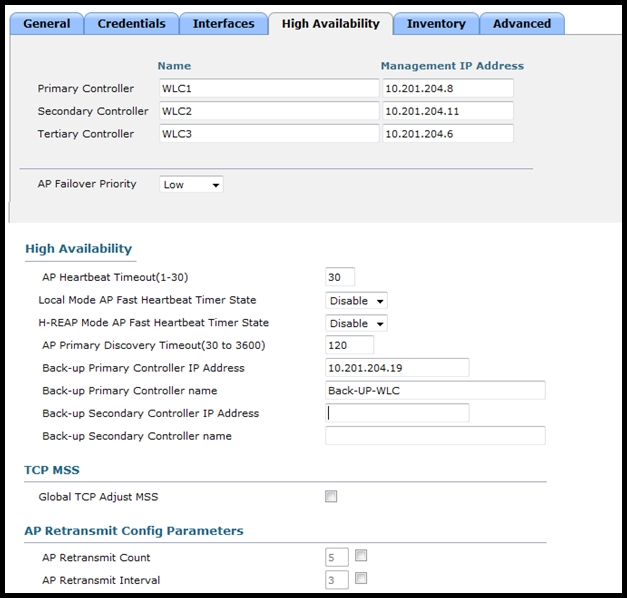Viewport: 627px width, 598px height.
Task: Click Secondary Controller management IP field
Action: tap(448, 111)
